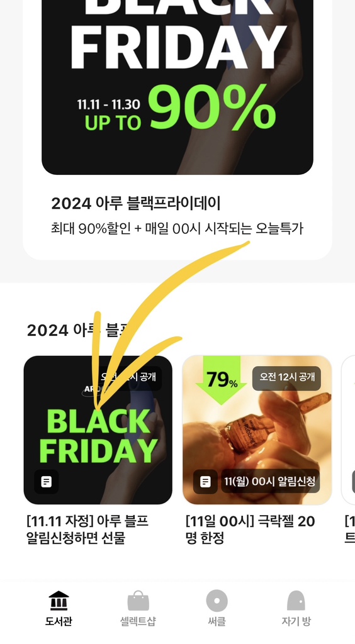Switch to the 써클 tab label

pyautogui.click(x=217, y=621)
